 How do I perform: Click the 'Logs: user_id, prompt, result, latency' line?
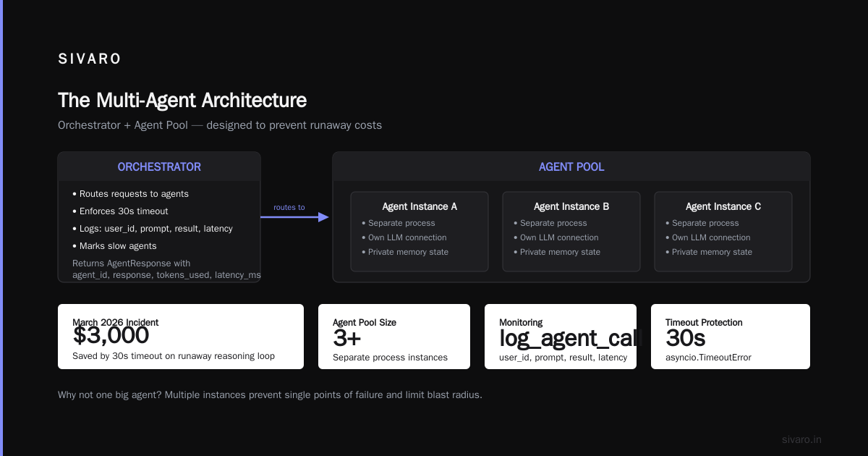153,229
